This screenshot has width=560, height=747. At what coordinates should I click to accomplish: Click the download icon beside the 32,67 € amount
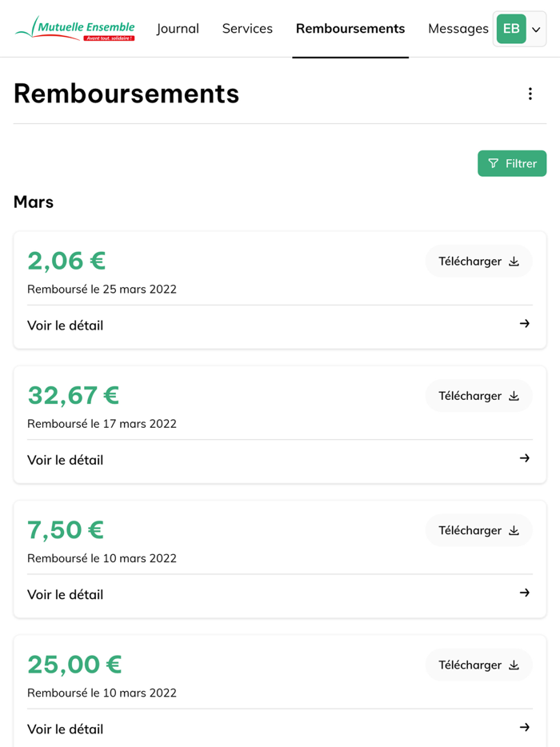point(513,395)
